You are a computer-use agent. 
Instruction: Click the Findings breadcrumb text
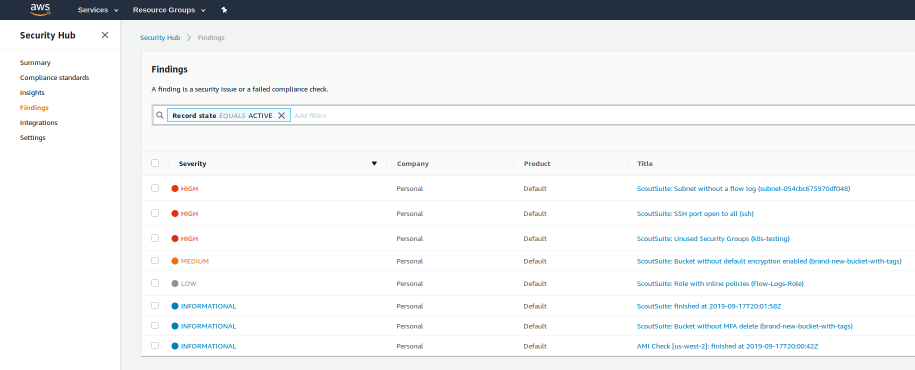click(211, 38)
